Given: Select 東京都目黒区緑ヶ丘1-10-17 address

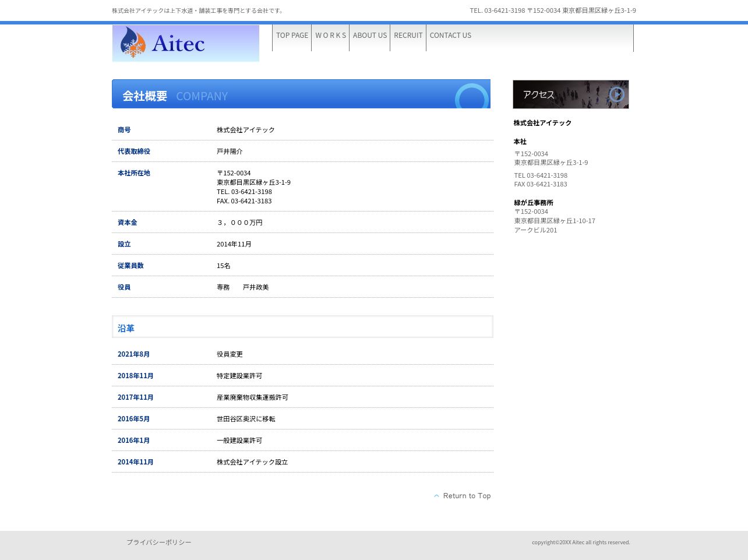Looking at the screenshot, I should (x=555, y=221).
